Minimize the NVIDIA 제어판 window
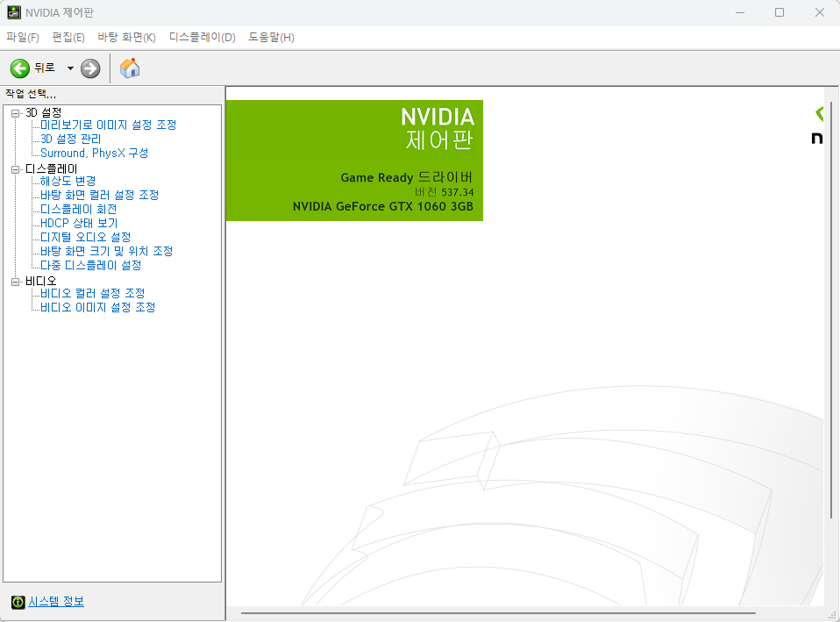This screenshot has width=840, height=622. (740, 12)
